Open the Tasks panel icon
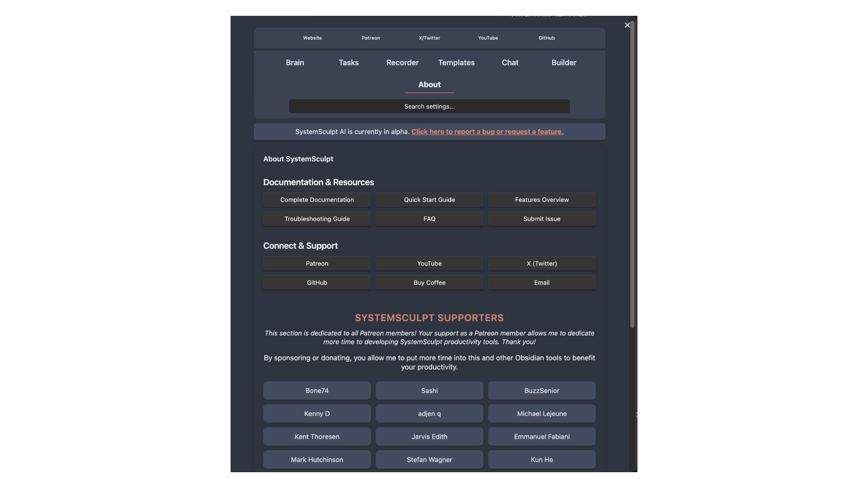The width and height of the screenshot is (868, 488). point(348,62)
